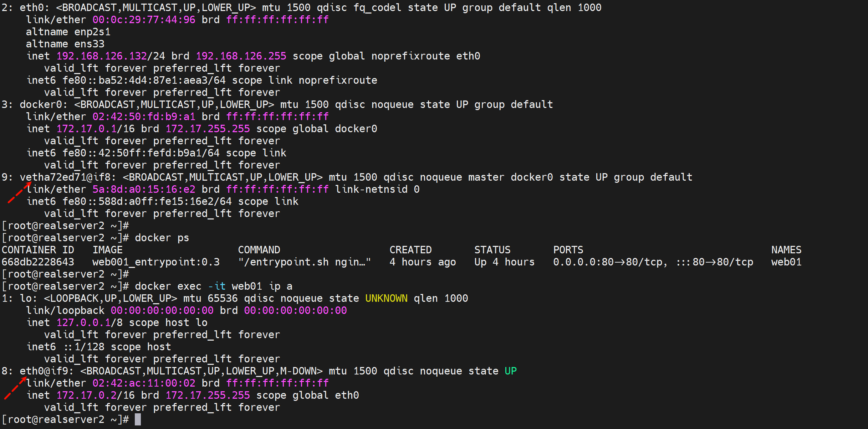The image size is (868, 429).
Task: Click the yellow UNKNOWN state text
Action: point(386,298)
